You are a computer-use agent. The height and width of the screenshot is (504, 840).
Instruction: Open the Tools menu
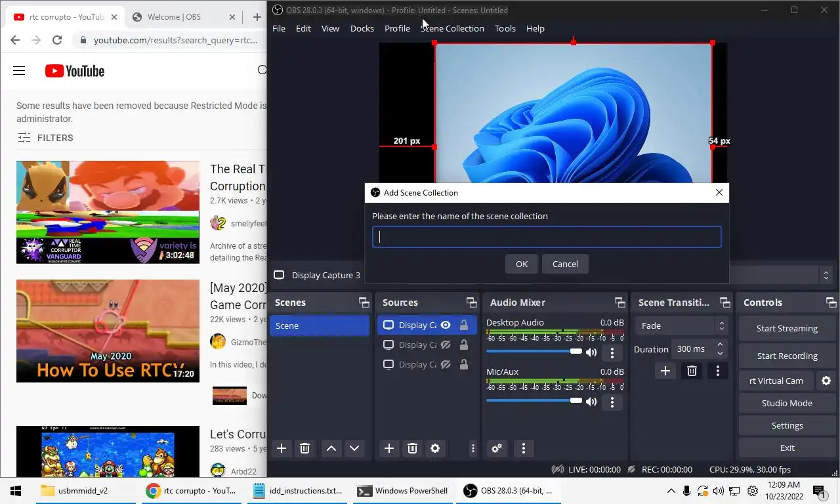point(505,28)
